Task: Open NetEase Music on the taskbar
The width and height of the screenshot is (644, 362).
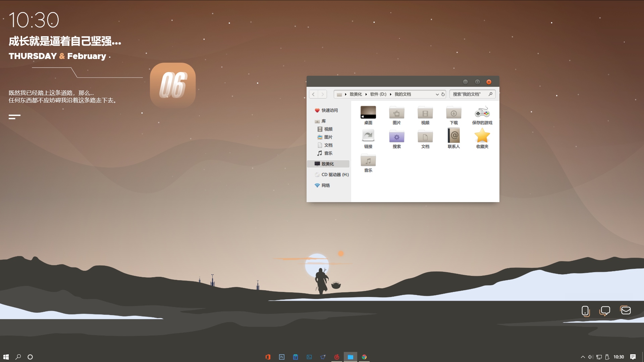Action: click(337, 357)
